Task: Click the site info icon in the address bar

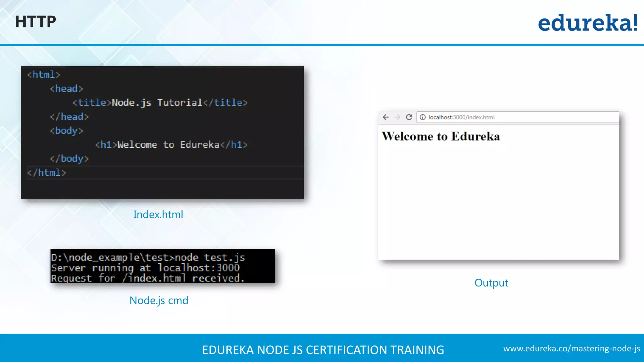Action: (x=423, y=117)
